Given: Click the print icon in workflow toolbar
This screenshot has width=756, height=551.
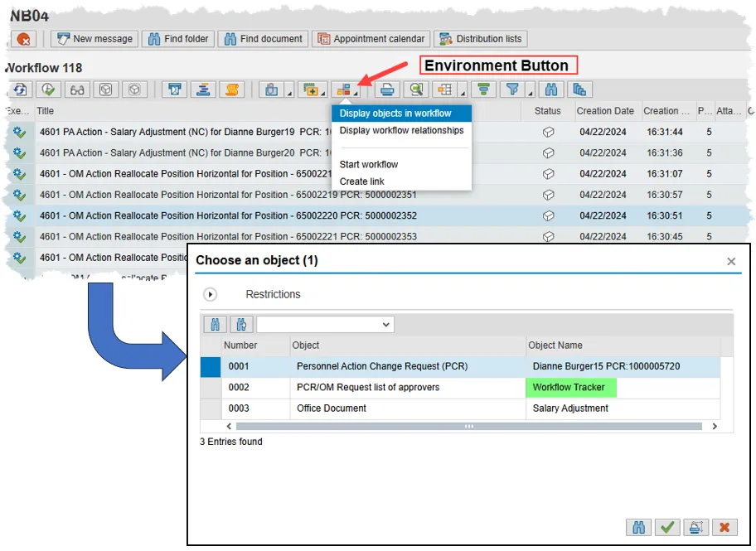Looking at the screenshot, I should (x=388, y=89).
